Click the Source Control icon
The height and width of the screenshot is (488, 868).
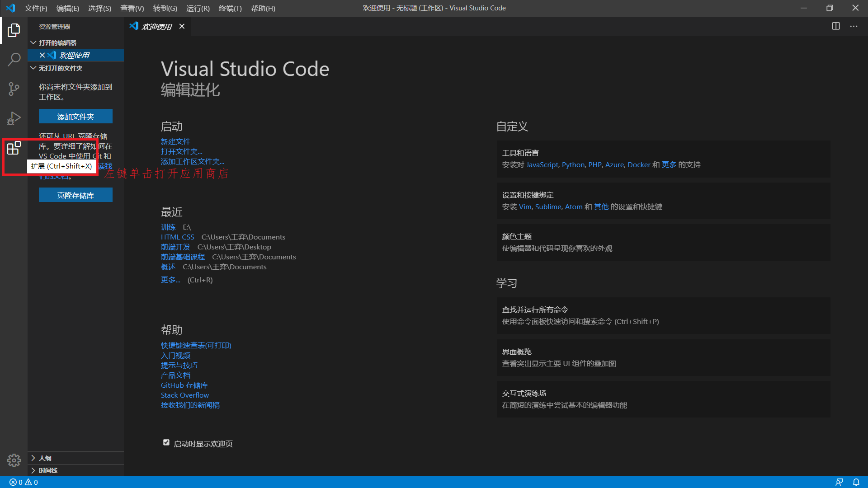tap(14, 89)
